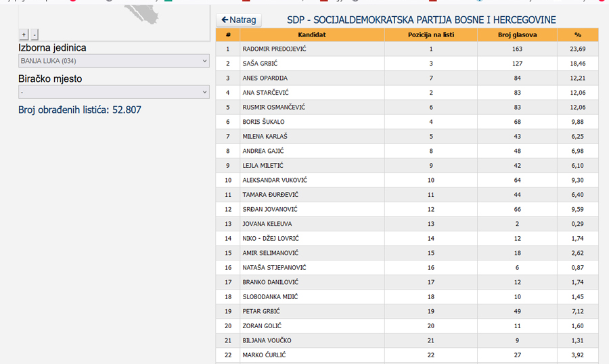Viewport: 609px width, 364px height.
Task: Click the Broj glasova column header
Action: 518,35
